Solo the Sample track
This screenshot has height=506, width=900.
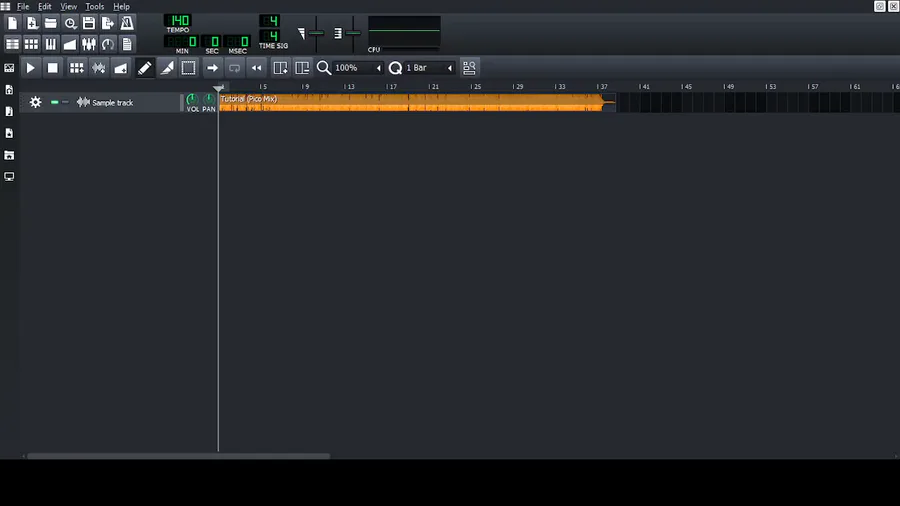[x=65, y=102]
